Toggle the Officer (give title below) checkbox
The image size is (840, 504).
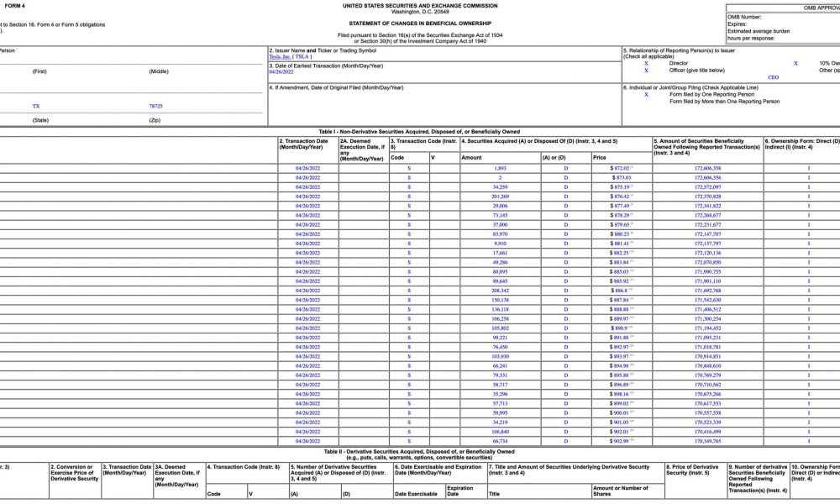coord(646,71)
